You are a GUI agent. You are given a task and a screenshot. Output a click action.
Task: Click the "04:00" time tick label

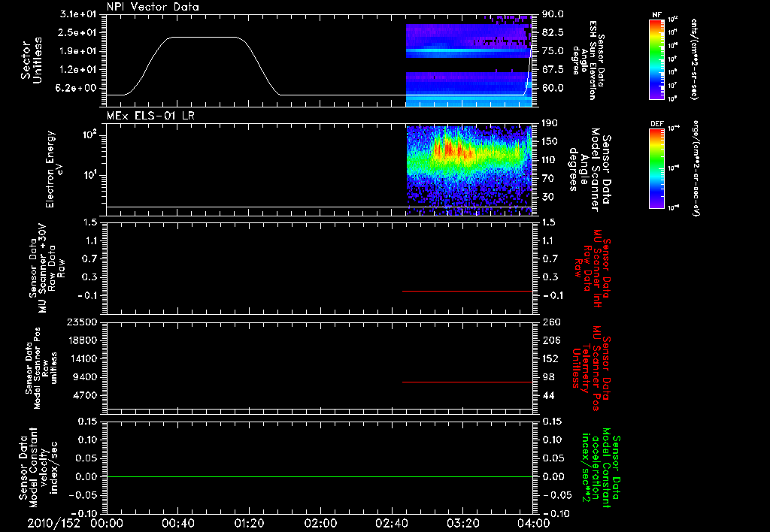[x=534, y=523]
